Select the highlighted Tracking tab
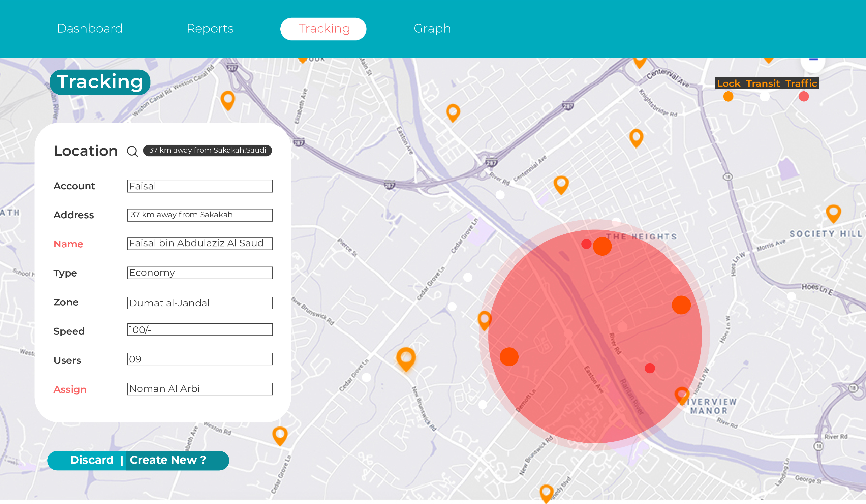The width and height of the screenshot is (866, 504). [323, 29]
